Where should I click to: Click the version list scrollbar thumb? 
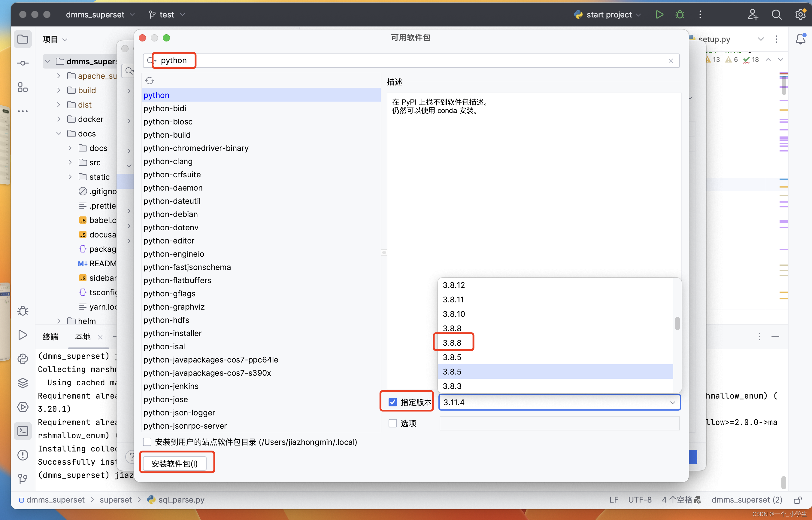coord(677,323)
